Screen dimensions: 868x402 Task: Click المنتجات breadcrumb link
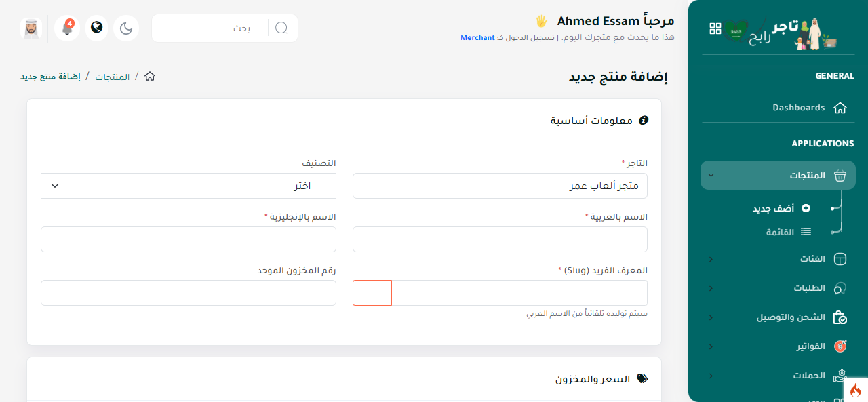[x=113, y=77]
